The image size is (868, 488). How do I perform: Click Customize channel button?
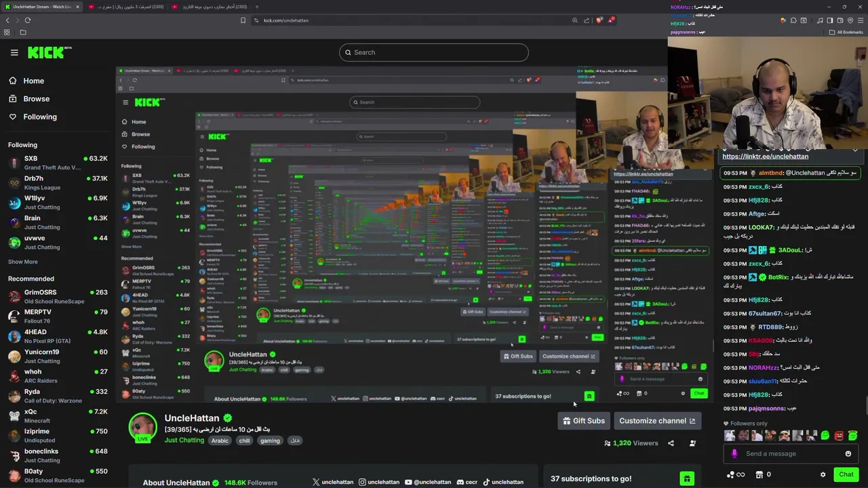click(657, 421)
